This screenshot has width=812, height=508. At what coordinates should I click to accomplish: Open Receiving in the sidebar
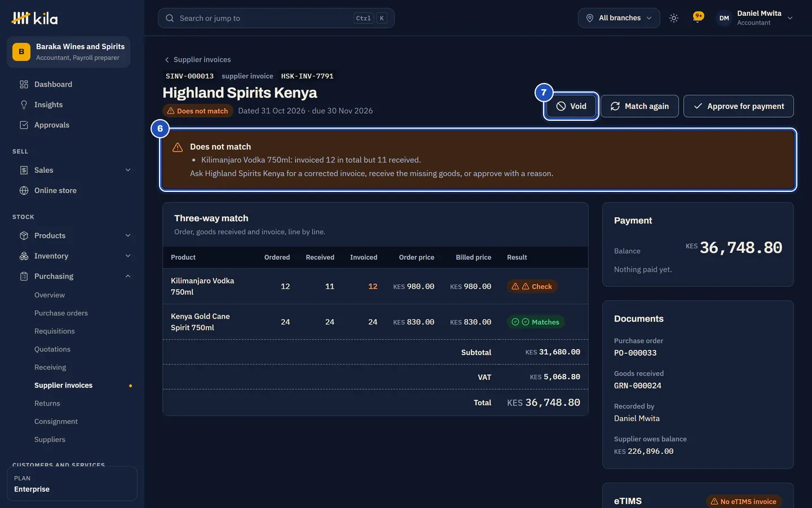click(50, 367)
